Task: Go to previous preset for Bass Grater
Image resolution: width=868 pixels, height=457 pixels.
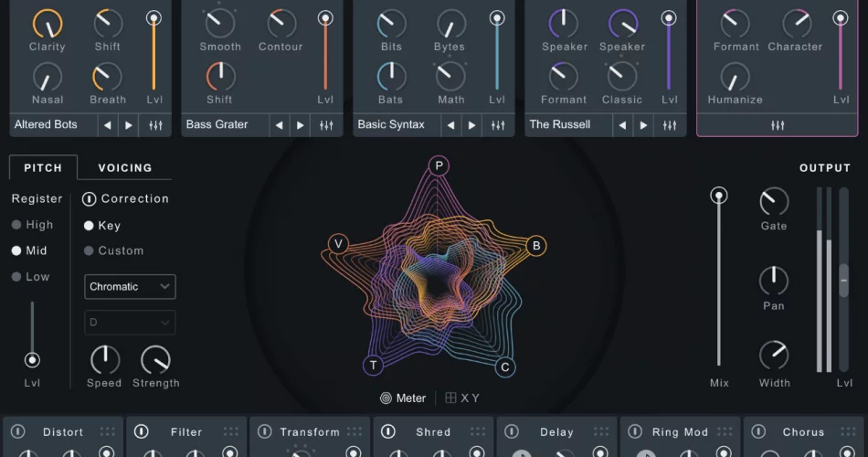Action: tap(279, 125)
